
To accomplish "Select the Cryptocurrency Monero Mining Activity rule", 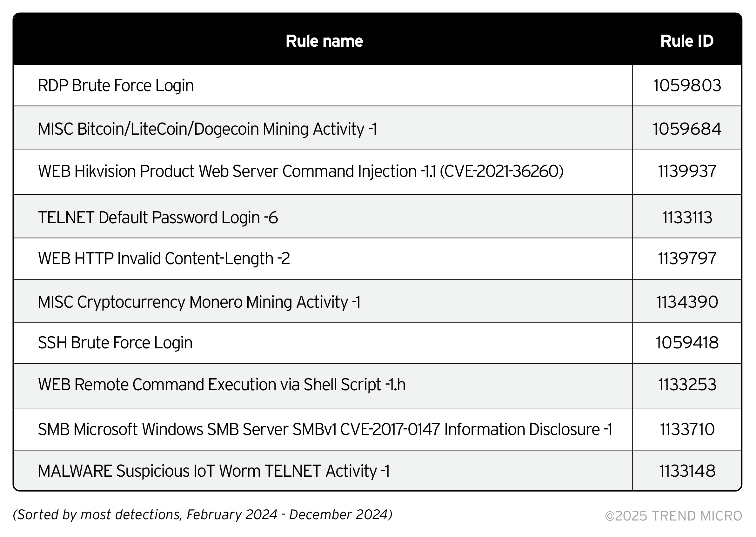I will (x=199, y=302).
